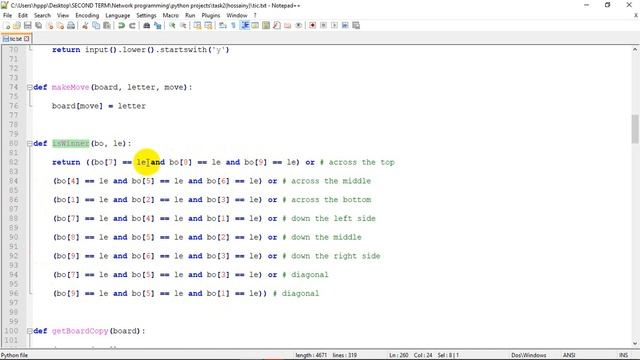Click the vertical scrollbar thumb
Screen dimensions: 640x360
pos(635,129)
